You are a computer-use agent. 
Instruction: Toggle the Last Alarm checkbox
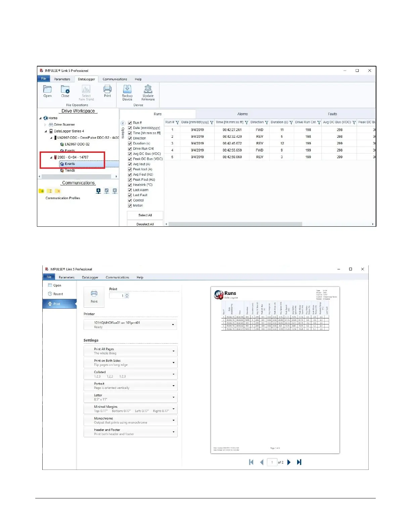pos(130,190)
